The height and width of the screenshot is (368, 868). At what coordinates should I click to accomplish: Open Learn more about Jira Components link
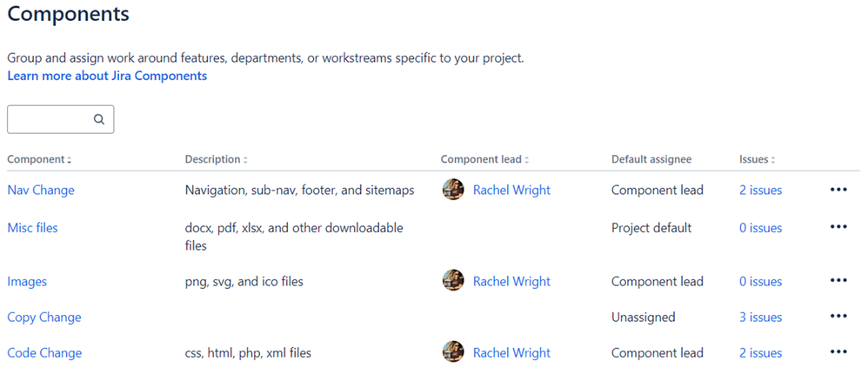(107, 76)
